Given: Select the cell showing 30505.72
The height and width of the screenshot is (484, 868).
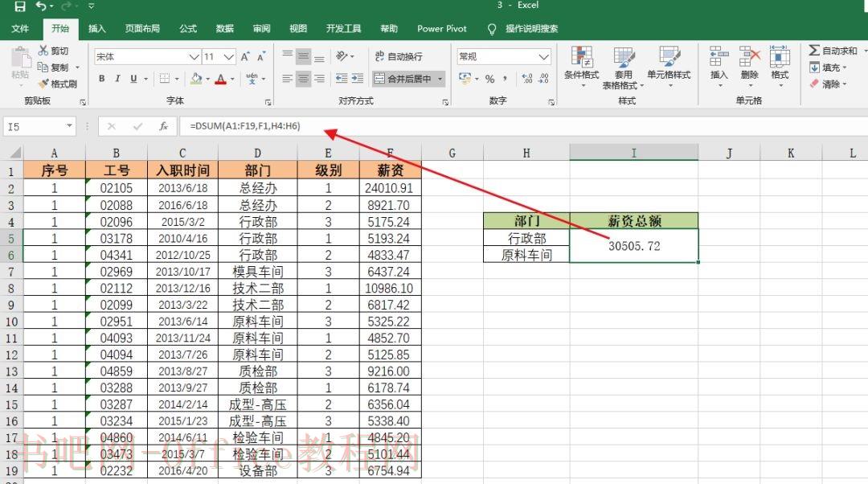Looking at the screenshot, I should 634,246.
